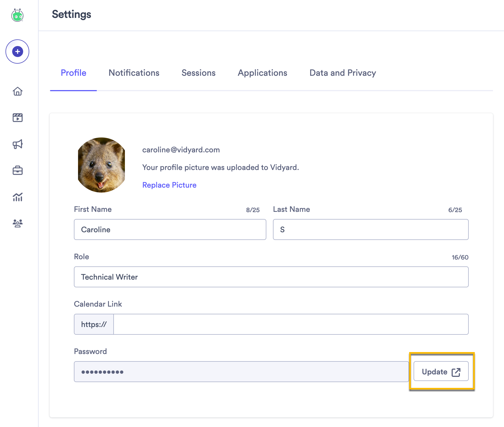Open Team management via the users icon
504x427 pixels.
click(x=17, y=223)
